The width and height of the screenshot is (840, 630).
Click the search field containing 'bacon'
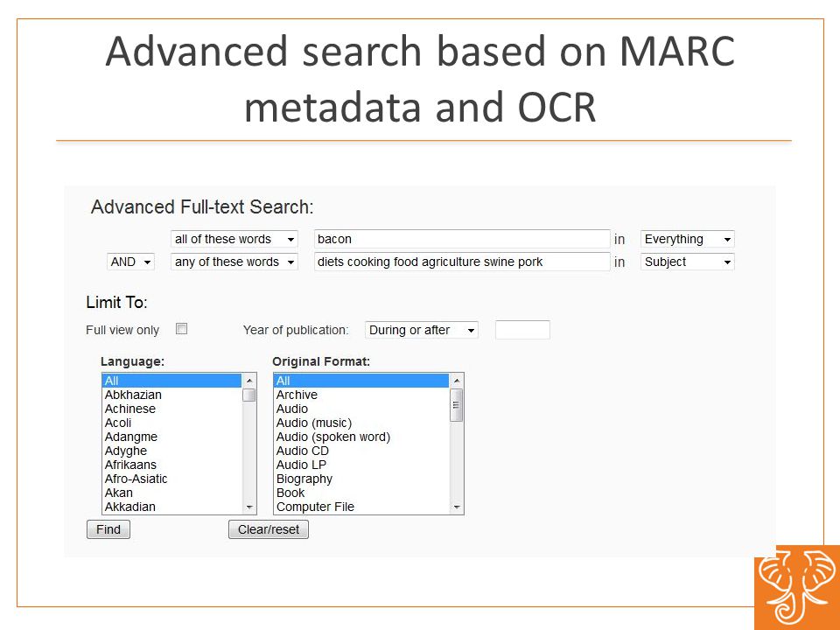point(462,239)
